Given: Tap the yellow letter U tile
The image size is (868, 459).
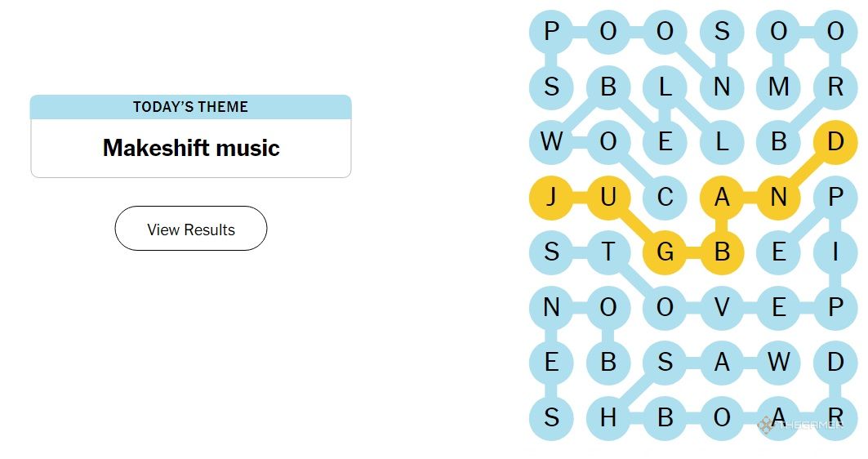Looking at the screenshot, I should point(608,197).
